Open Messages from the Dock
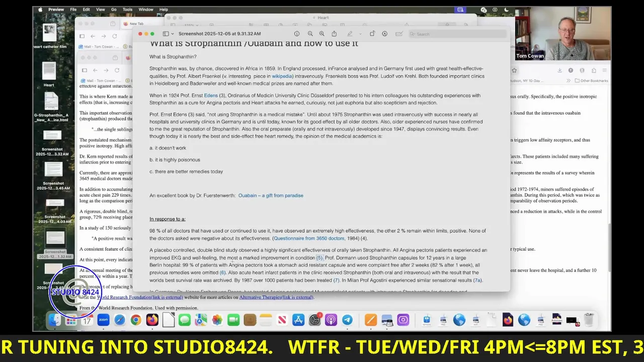This screenshot has width=644, height=362. coord(185,320)
